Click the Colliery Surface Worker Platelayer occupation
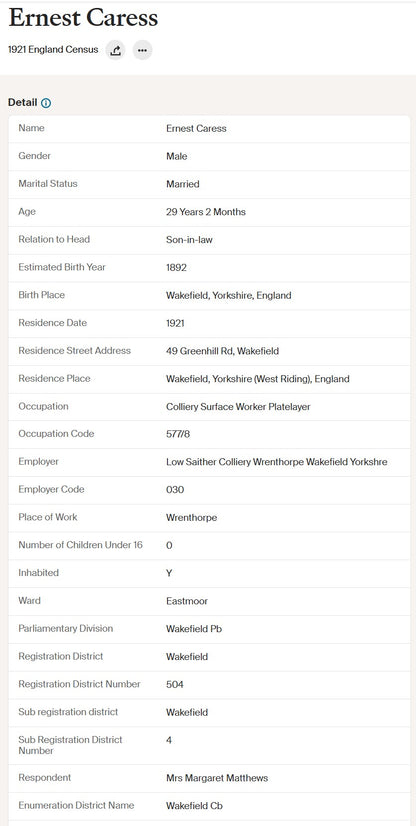Screen dimensions: 416x826 pyautogui.click(x=238, y=407)
